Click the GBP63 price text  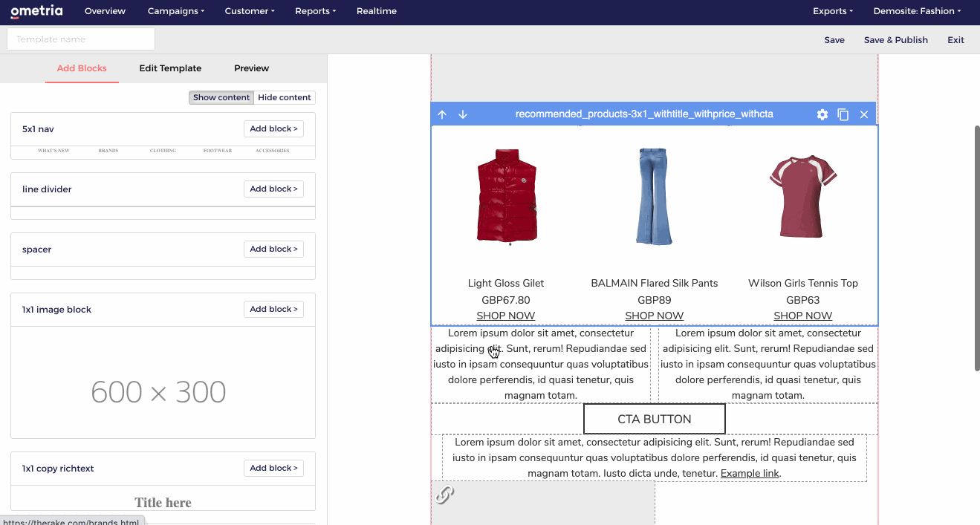[x=803, y=300]
